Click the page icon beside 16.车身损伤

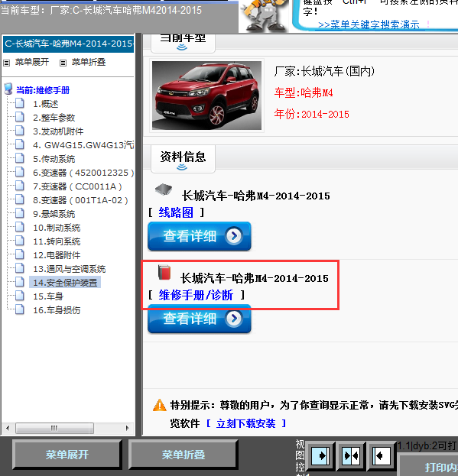20,309
